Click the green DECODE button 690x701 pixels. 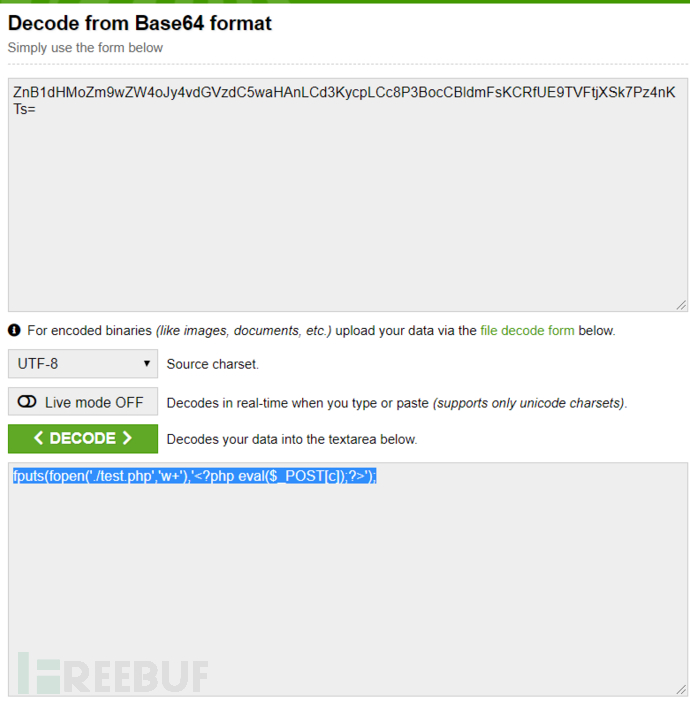tap(83, 438)
